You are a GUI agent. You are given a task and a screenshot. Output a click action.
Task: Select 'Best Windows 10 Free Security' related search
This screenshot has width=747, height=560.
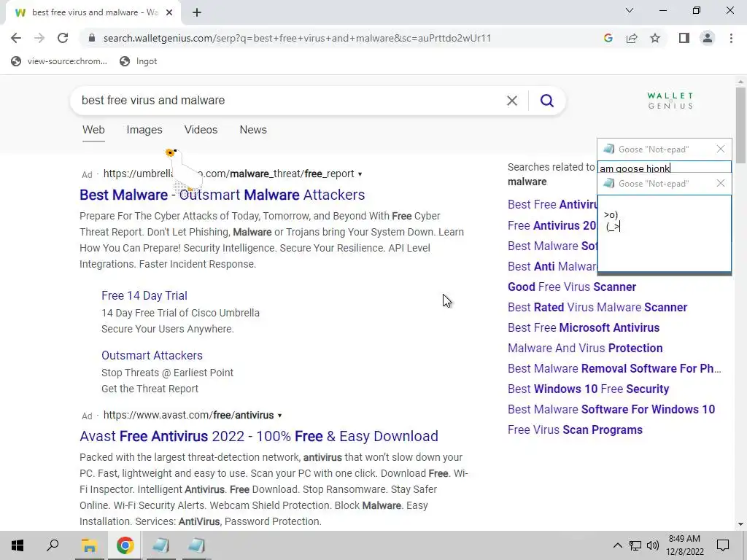589,389
